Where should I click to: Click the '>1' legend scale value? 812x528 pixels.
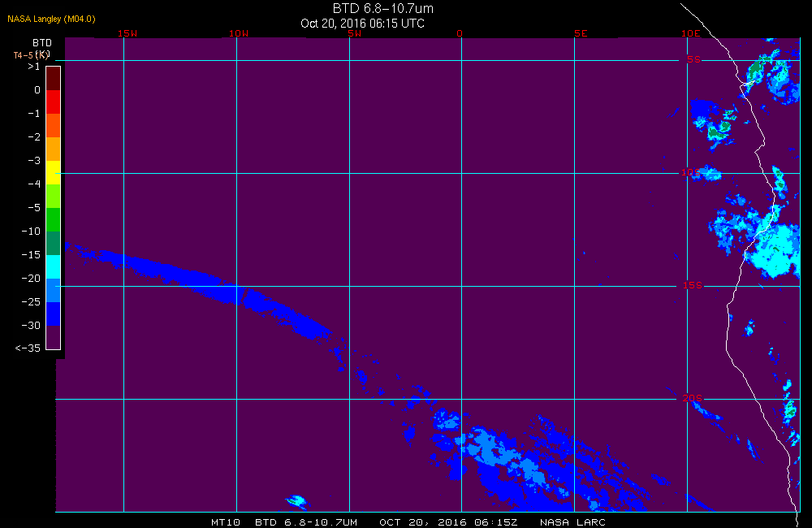(34, 67)
